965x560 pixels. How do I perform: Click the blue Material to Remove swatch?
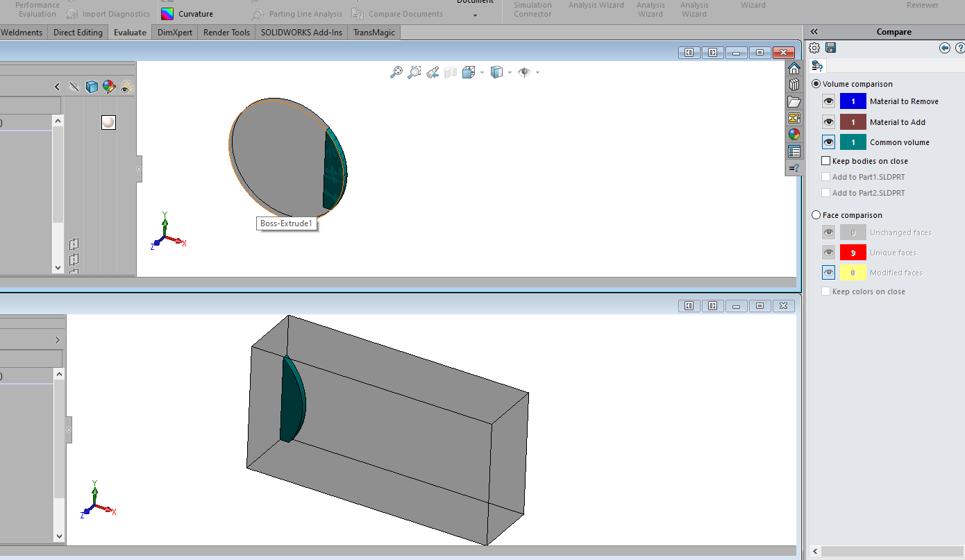pos(853,101)
